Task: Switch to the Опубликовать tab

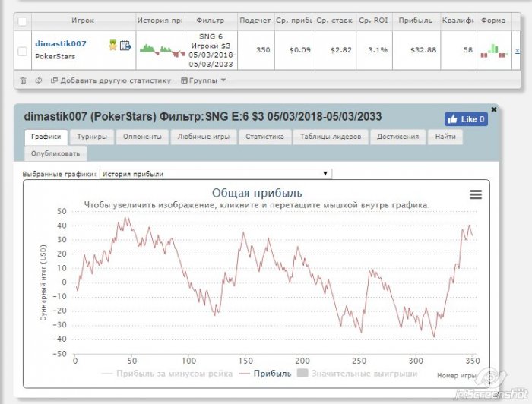Action: pos(55,154)
